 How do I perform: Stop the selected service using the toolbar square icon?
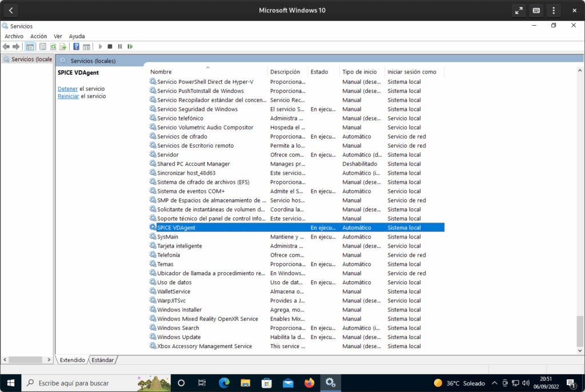(x=109, y=46)
